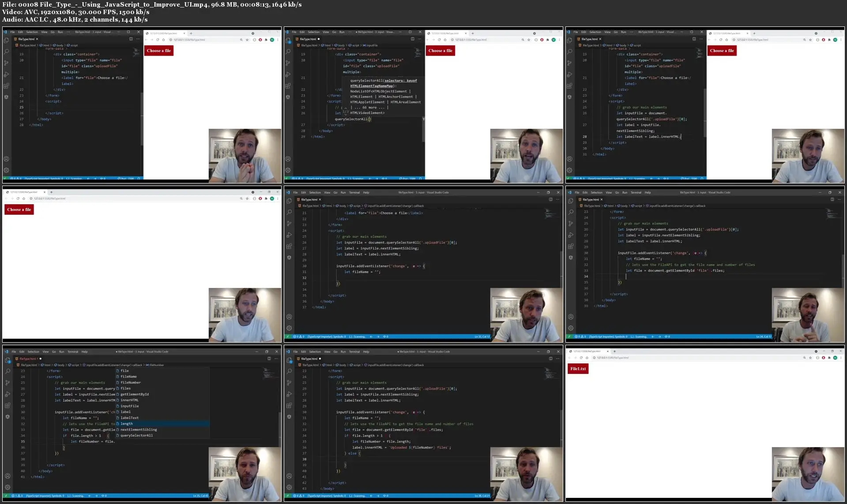Viewport: 847px width, 504px height.
Task: Click home icon in the File1.txt browser frame
Action: click(587, 358)
